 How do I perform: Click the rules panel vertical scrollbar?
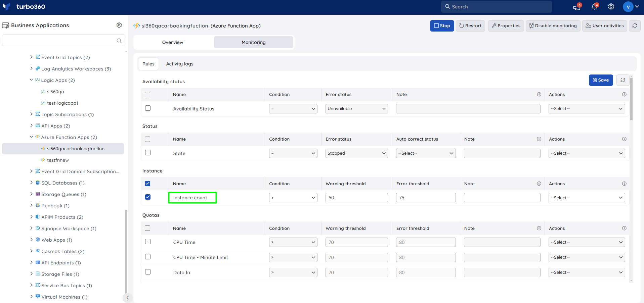pos(631,99)
